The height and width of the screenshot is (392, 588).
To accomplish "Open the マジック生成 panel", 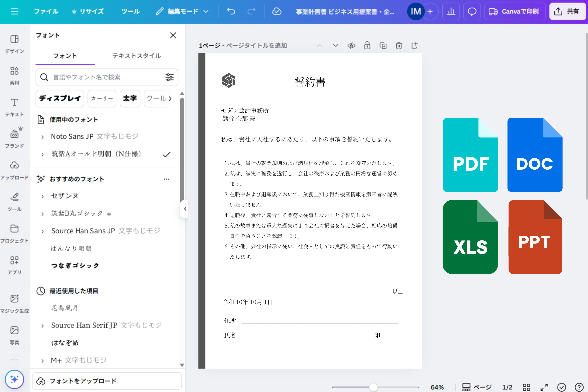I will click(x=14, y=304).
